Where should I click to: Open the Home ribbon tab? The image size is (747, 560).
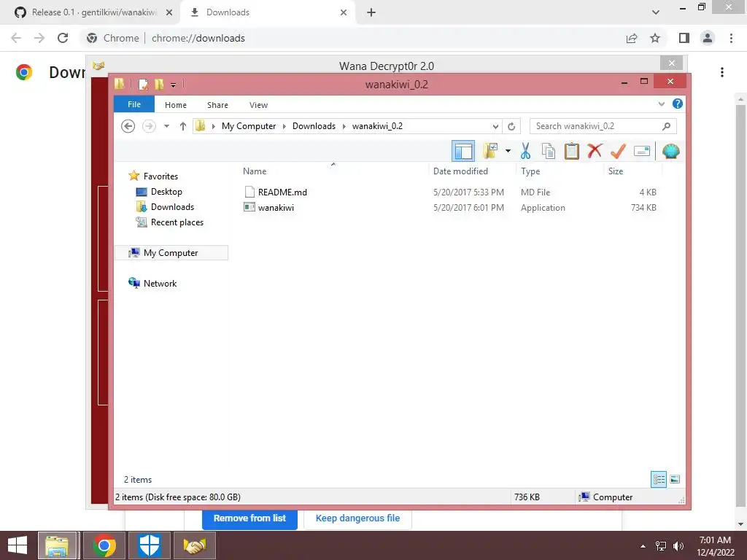click(x=176, y=105)
